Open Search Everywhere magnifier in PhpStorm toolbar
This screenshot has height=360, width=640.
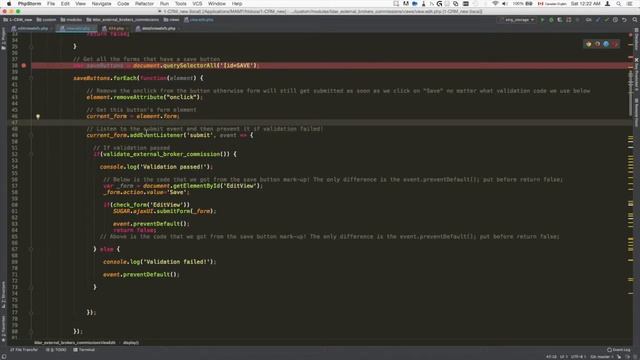[x=635, y=20]
